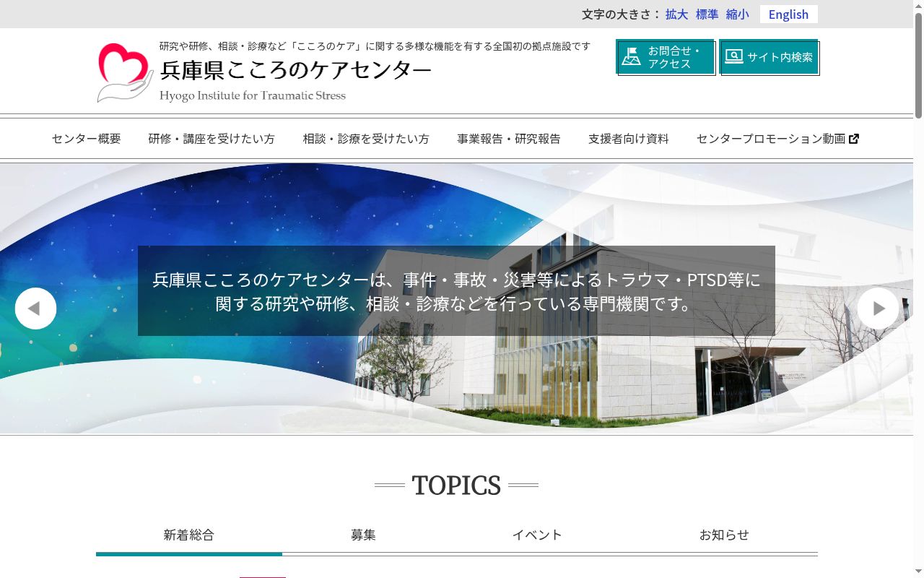Advance to next slide with right arrow
This screenshot has height=578, width=924.
[x=878, y=309]
